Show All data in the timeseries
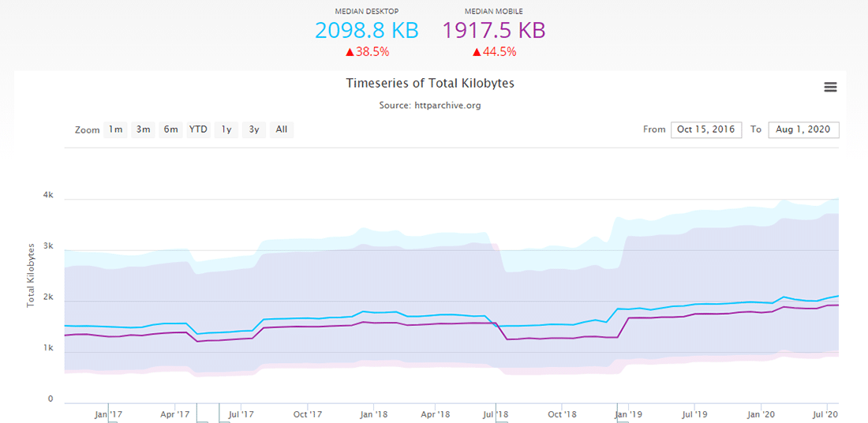 coord(281,129)
